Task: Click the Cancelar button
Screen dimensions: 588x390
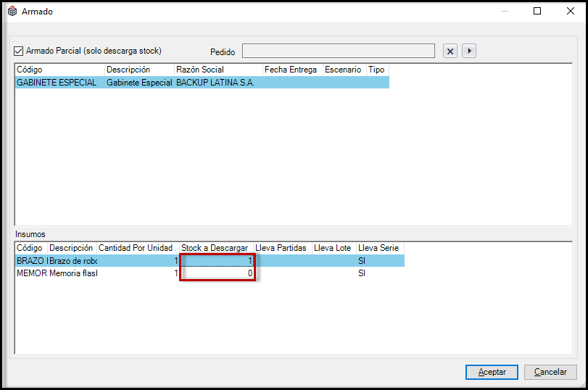Action: (550, 372)
